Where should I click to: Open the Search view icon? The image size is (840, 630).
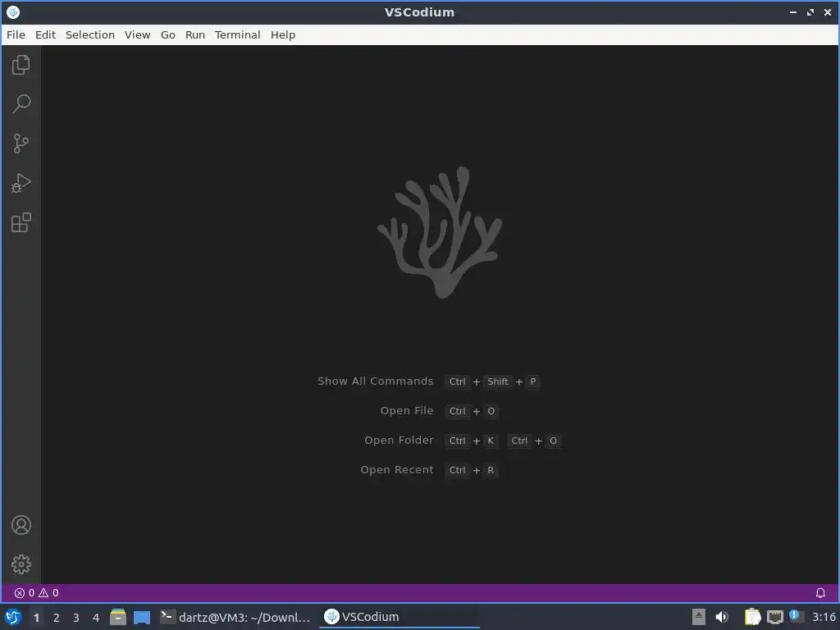pos(21,104)
